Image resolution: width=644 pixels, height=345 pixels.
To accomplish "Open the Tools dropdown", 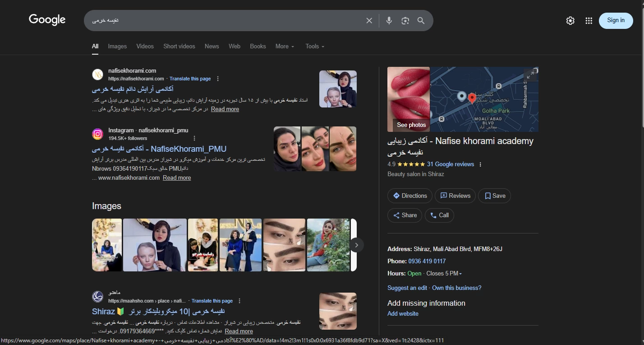I will pos(315,46).
